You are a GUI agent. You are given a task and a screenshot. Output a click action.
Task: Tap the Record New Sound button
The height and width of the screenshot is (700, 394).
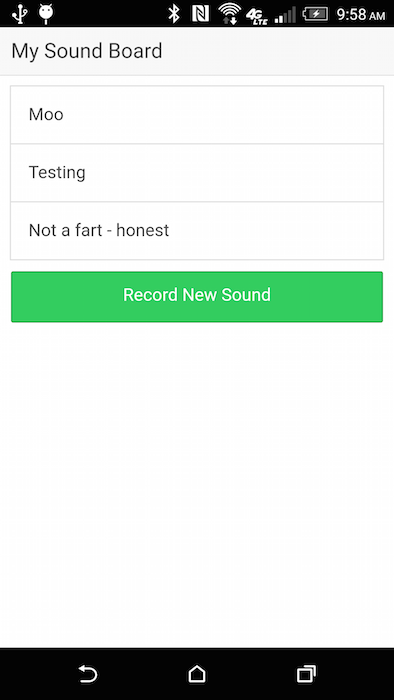tap(197, 297)
